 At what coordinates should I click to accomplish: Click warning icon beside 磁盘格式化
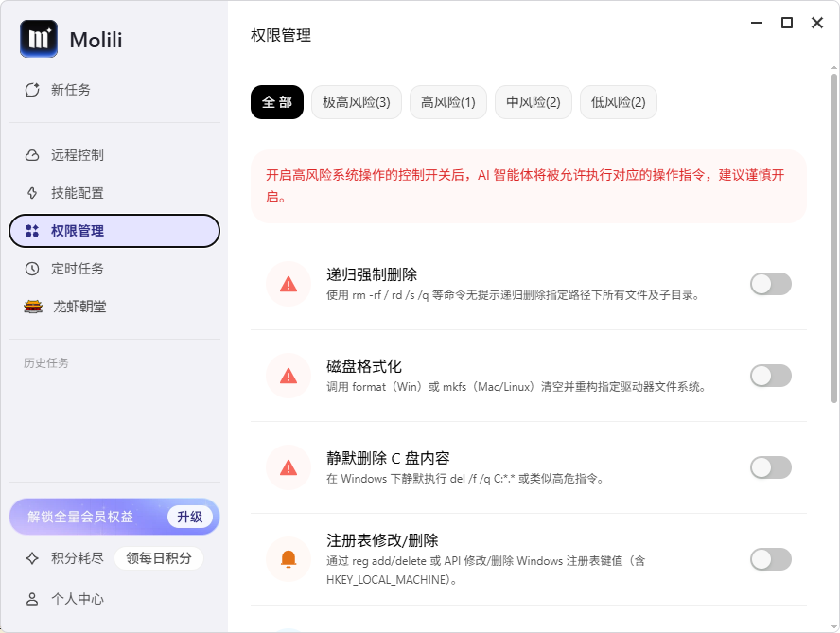(x=289, y=376)
